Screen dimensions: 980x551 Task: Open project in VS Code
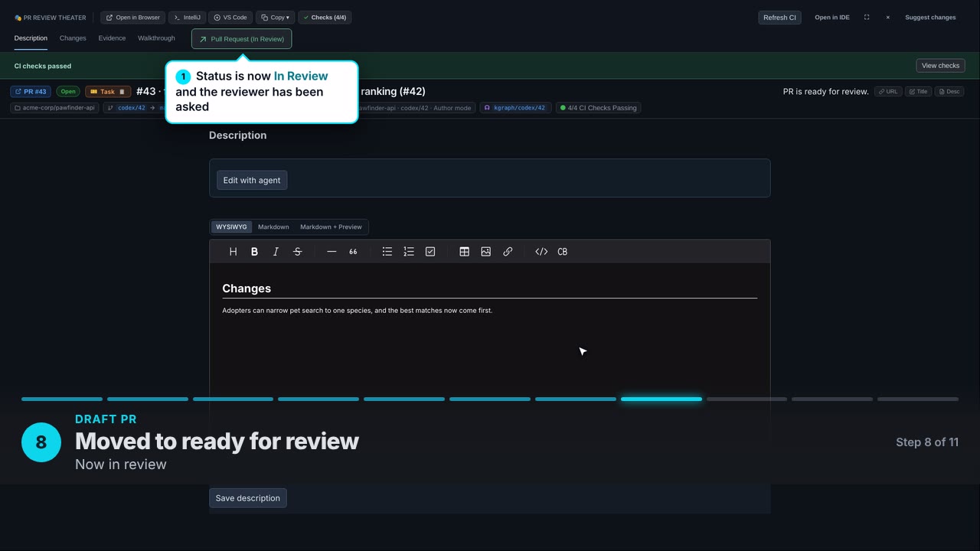coord(230,18)
